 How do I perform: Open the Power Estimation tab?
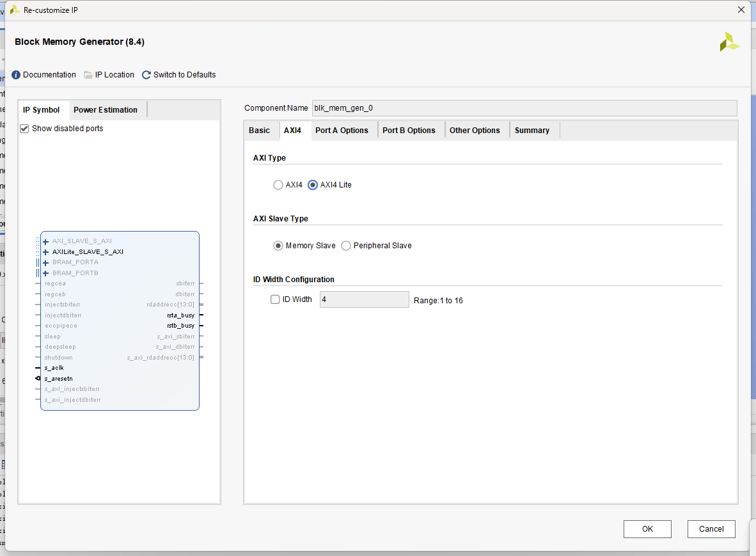tap(106, 110)
